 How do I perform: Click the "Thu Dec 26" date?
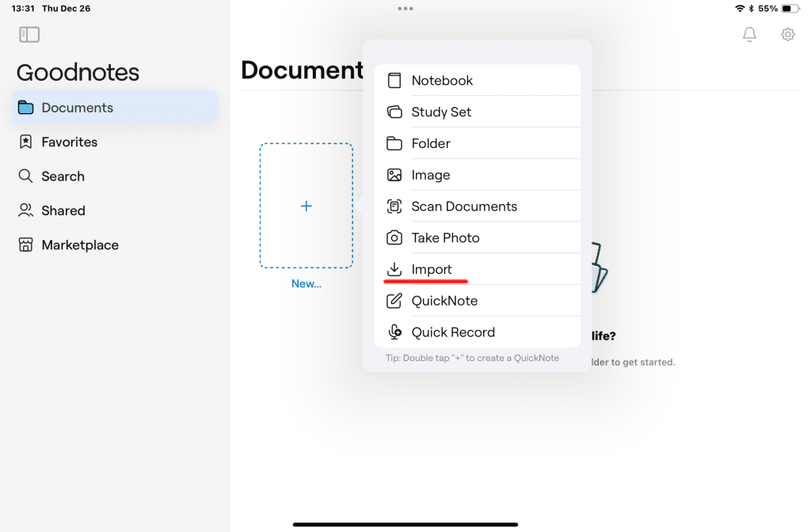pyautogui.click(x=67, y=8)
